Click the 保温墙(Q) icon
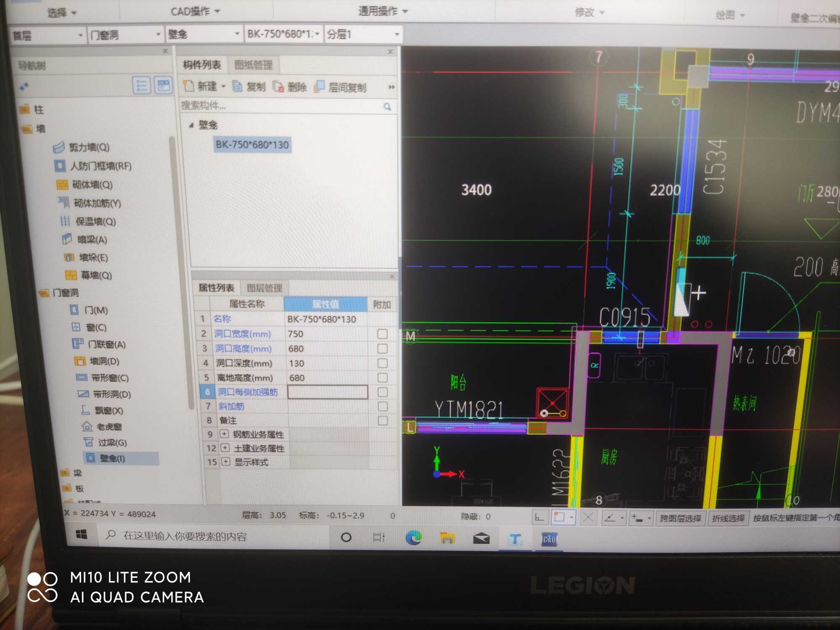Viewport: 840px width, 630px height. point(65,221)
